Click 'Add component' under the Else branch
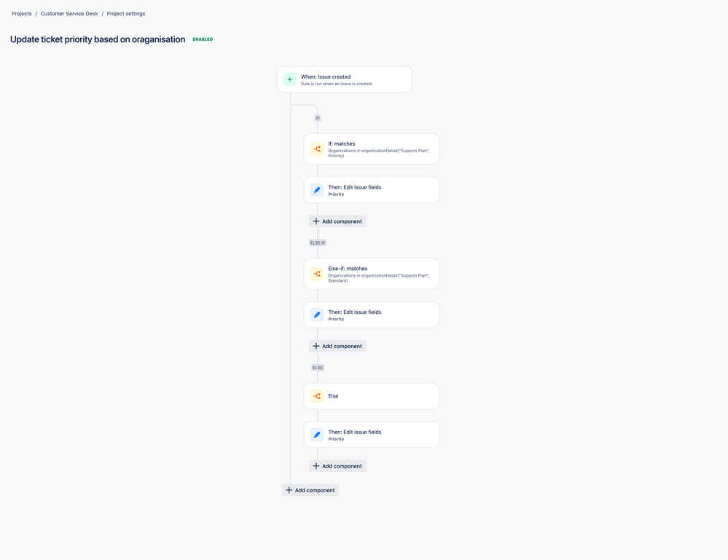 (337, 465)
